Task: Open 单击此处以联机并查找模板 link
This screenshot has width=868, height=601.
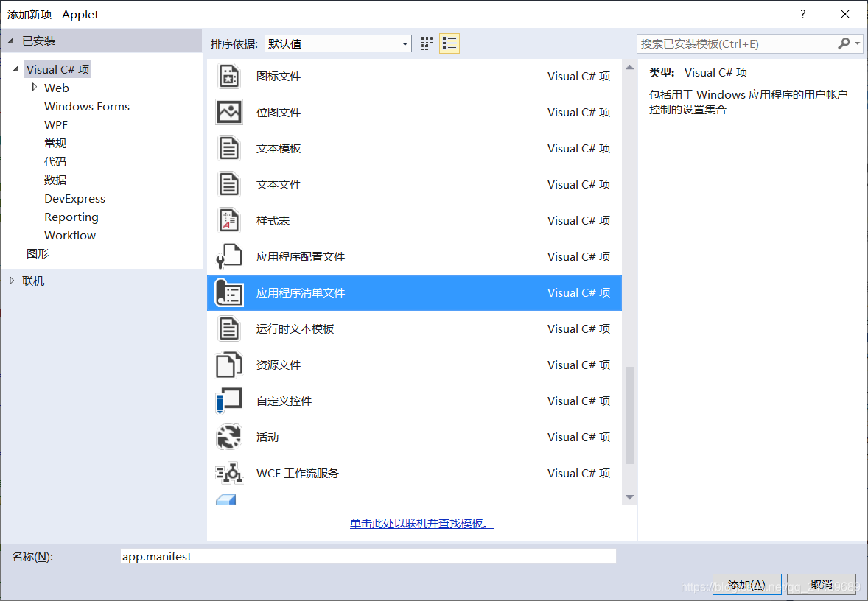Action: pos(421,523)
